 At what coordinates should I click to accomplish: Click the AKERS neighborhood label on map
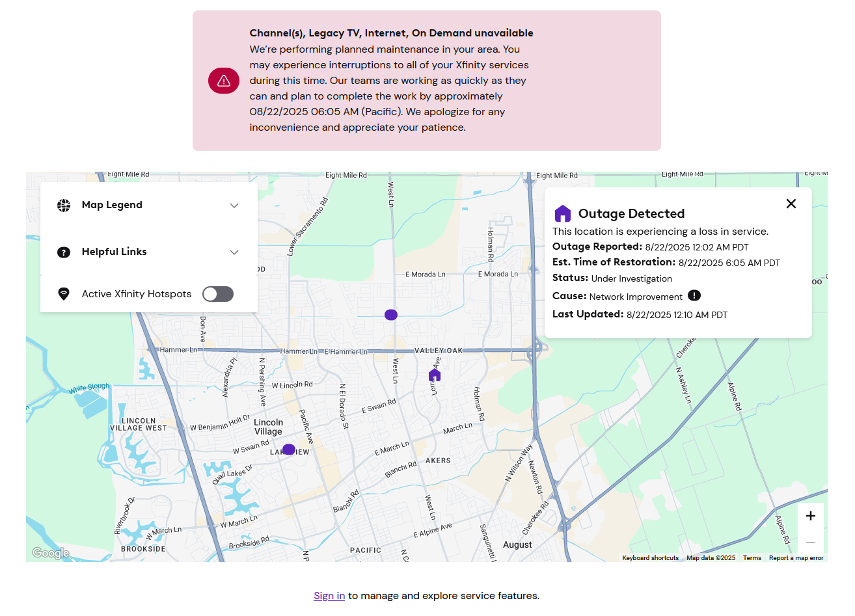(x=438, y=461)
